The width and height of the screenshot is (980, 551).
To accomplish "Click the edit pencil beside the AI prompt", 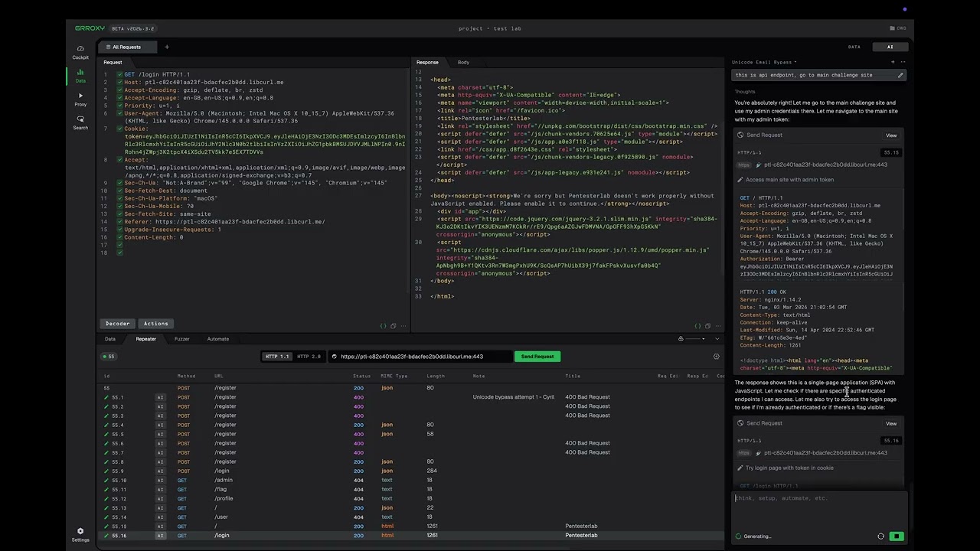I will point(900,75).
